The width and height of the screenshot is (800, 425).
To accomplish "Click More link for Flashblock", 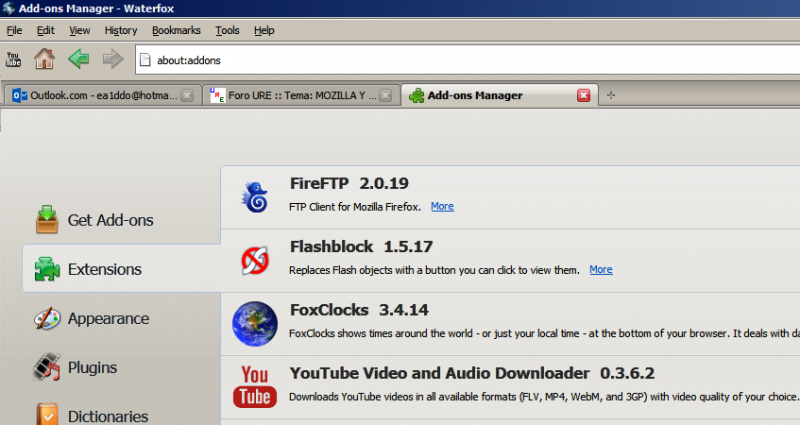I will click(x=601, y=269).
